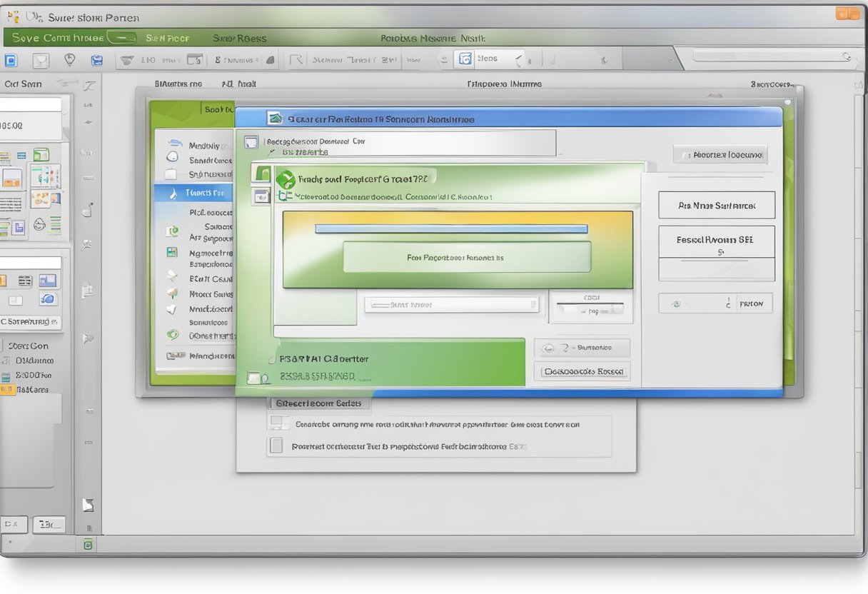Viewport: 868px width, 594px height.
Task: Open the envelope icon in the top toolbar
Action: pyautogui.click(x=41, y=60)
